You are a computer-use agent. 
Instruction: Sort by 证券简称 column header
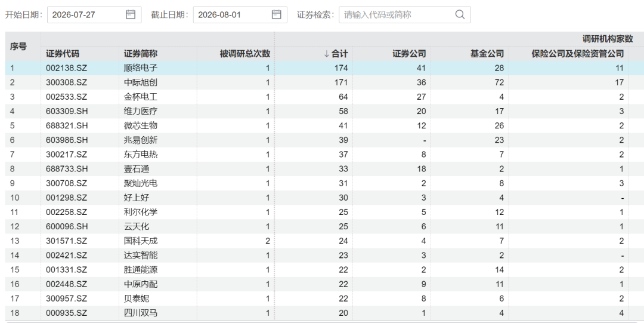(x=141, y=54)
